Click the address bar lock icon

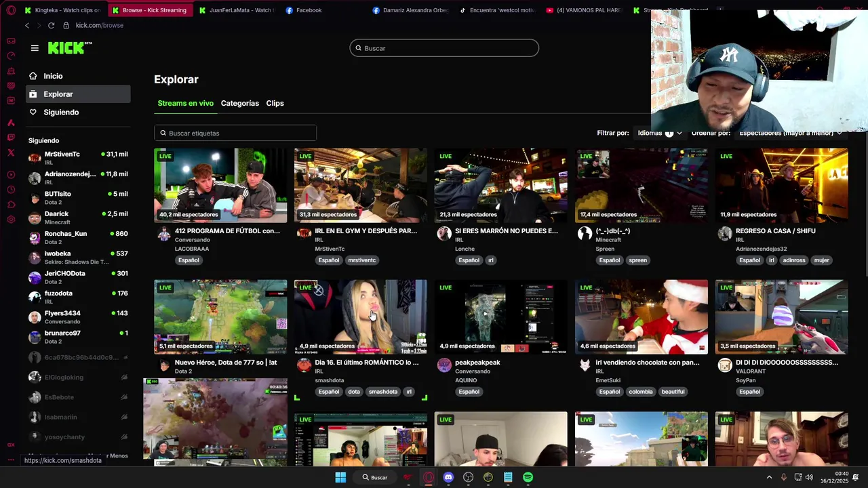66,25
